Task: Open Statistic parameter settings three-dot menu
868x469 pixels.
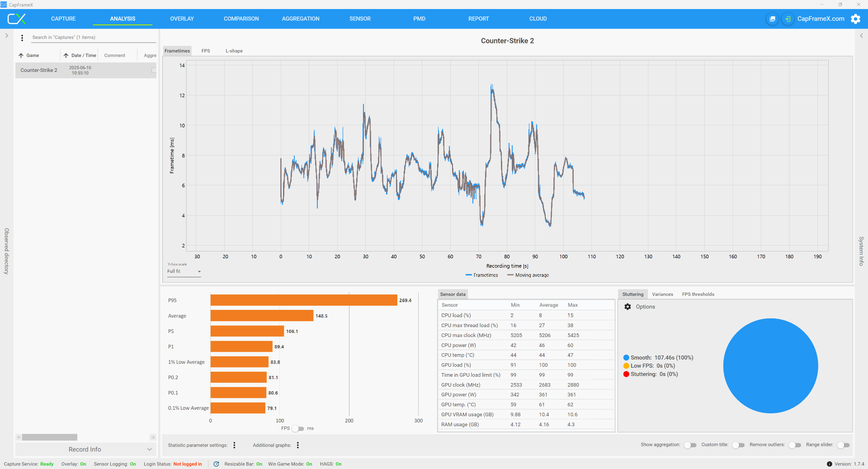Action: (234, 445)
